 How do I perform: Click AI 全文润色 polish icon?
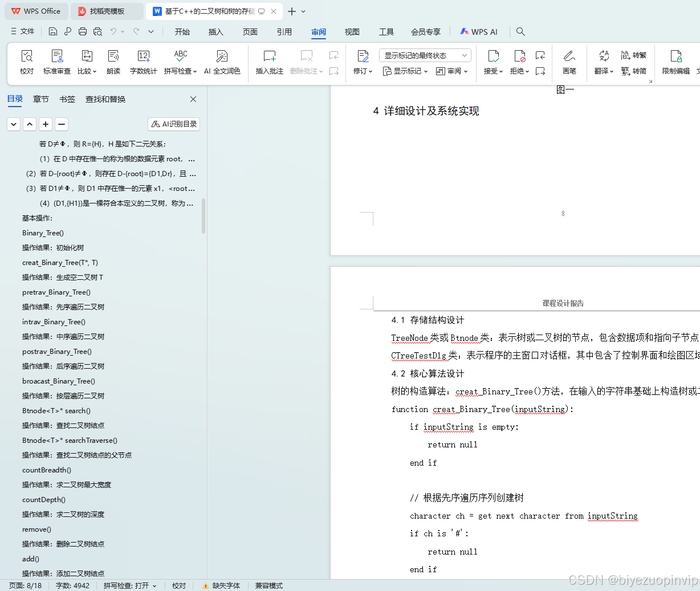[x=222, y=56]
